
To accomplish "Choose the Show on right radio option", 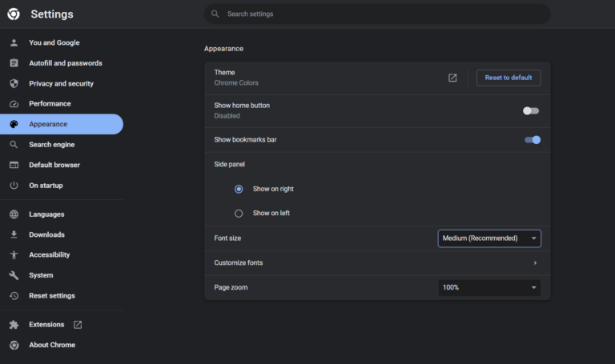I will pos(239,189).
